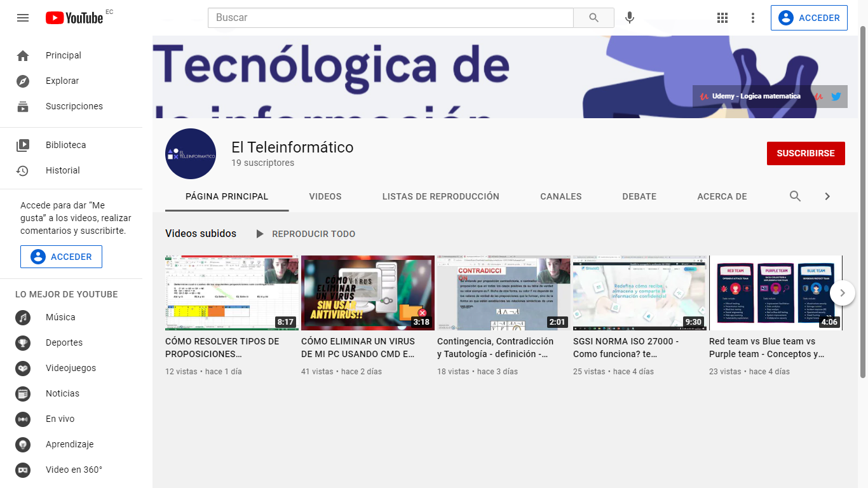Open Red team vs Blue team thumbnail
The width and height of the screenshot is (868, 488).
coord(776,293)
